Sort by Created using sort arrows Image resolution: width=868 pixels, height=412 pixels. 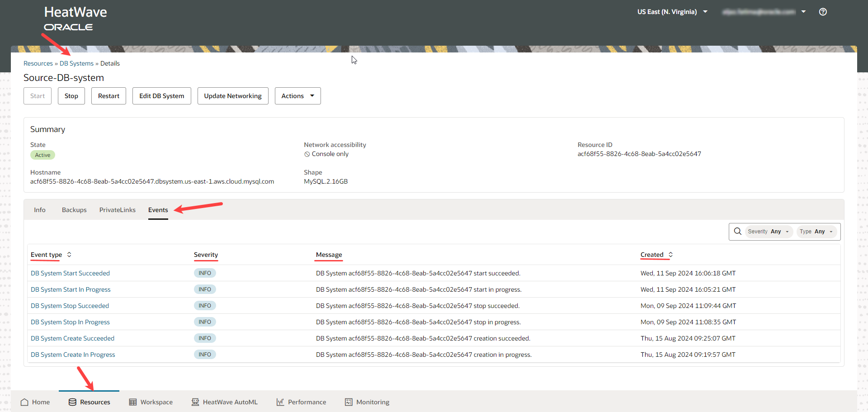pos(670,255)
